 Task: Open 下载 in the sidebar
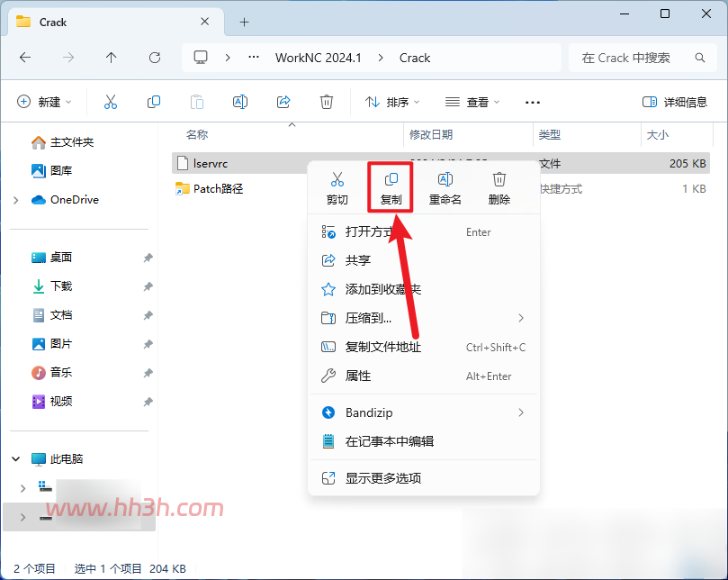(x=52, y=286)
